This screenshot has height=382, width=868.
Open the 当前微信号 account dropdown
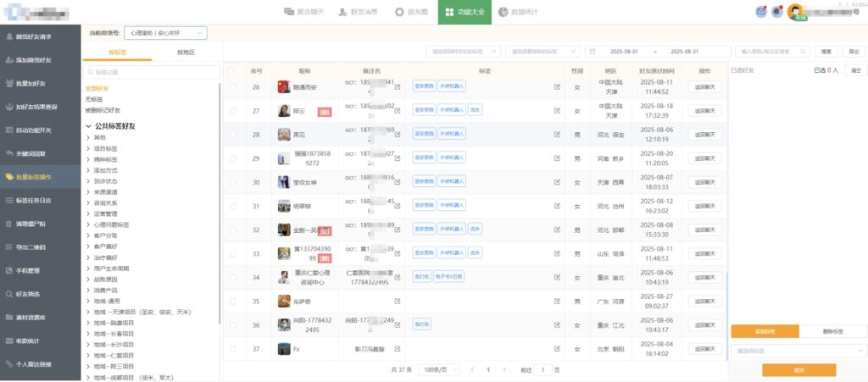[165, 33]
